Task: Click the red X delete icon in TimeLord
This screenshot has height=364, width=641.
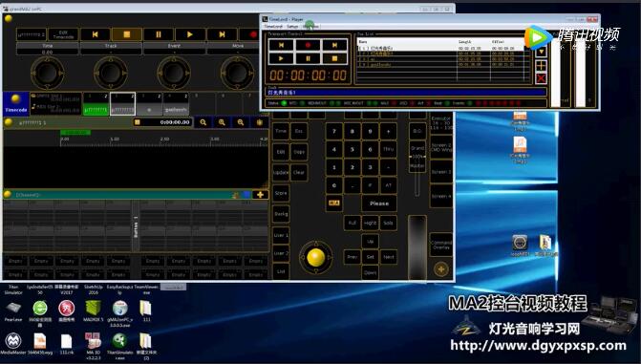Action: [x=541, y=78]
